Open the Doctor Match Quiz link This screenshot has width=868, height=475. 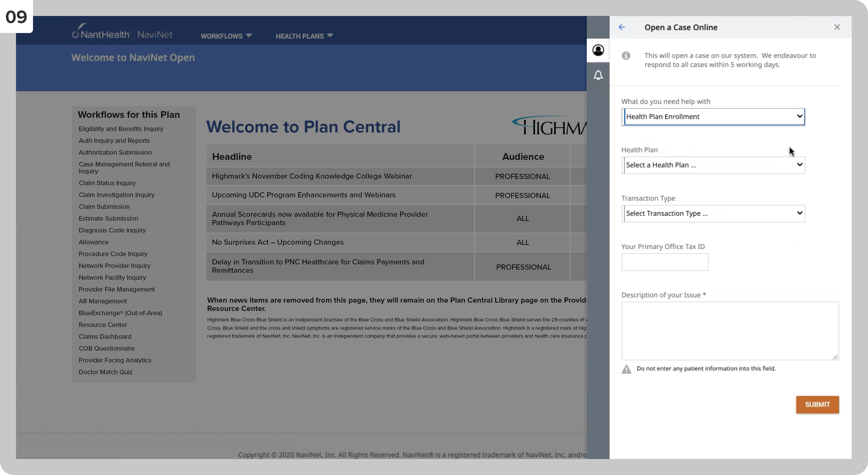[x=106, y=372]
